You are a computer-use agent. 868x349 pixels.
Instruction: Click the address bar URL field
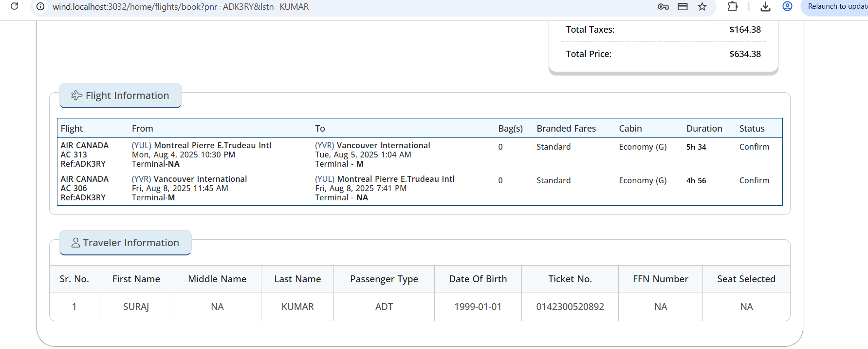tap(341, 7)
